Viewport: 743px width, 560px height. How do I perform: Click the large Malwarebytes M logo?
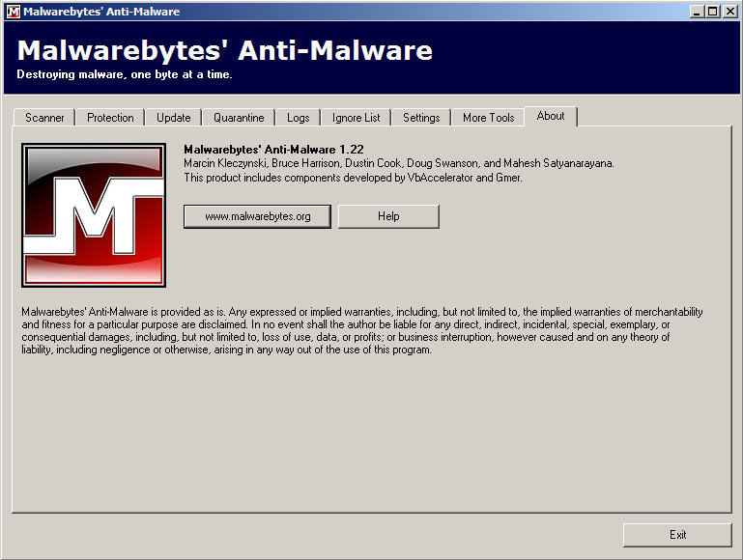[x=94, y=215]
